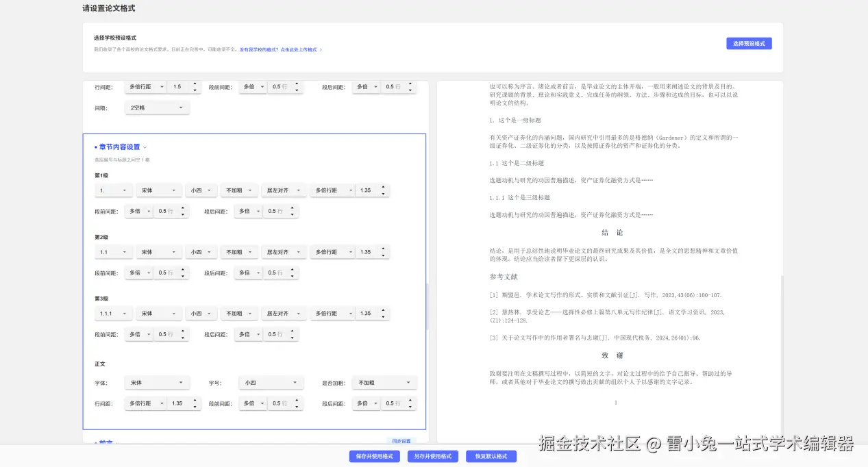
Task: Open the "1." numbering style dropdown for 第1级
Action: click(113, 190)
